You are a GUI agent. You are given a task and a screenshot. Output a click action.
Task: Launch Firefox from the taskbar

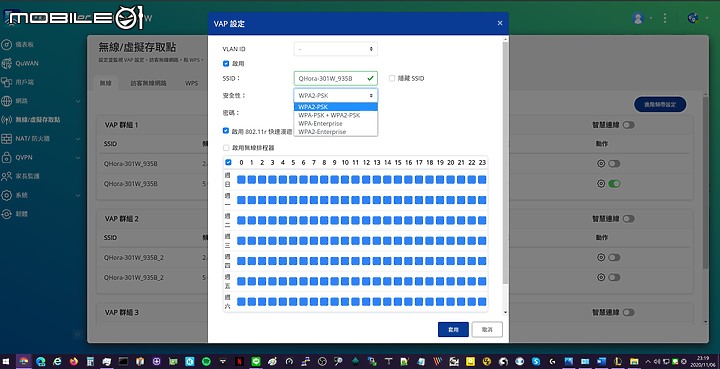point(73,362)
